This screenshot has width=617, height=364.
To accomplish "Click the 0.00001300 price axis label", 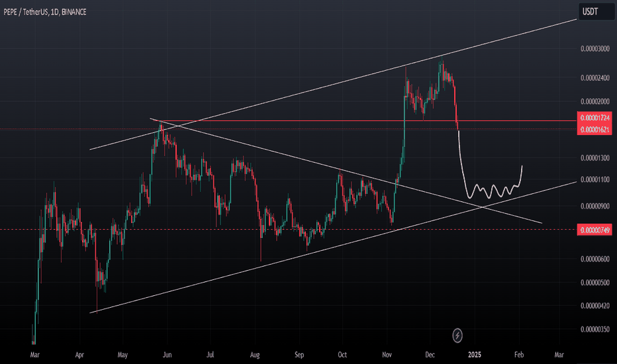I will [595, 158].
